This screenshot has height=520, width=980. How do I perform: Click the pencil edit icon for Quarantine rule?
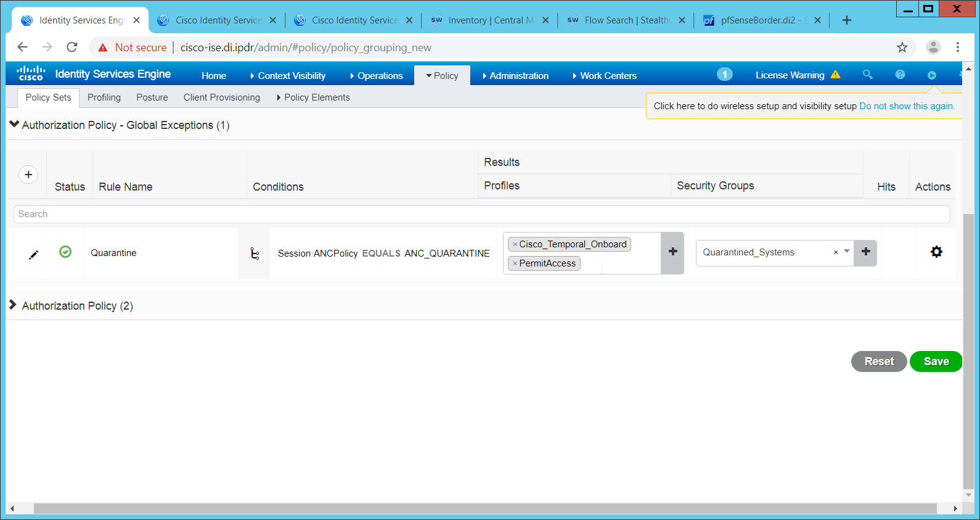tap(34, 255)
